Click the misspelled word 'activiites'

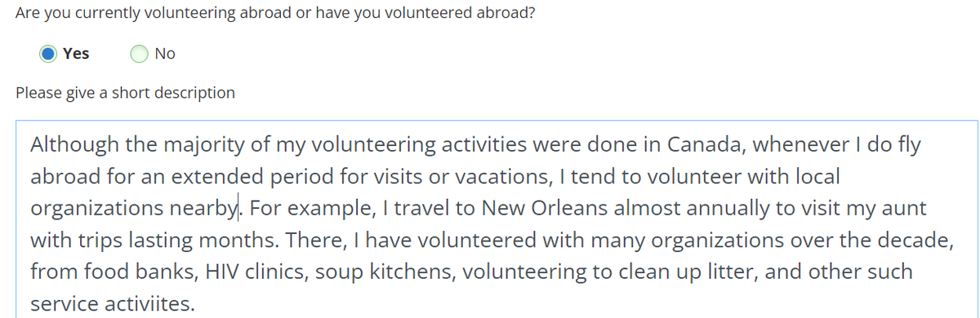tap(152, 304)
